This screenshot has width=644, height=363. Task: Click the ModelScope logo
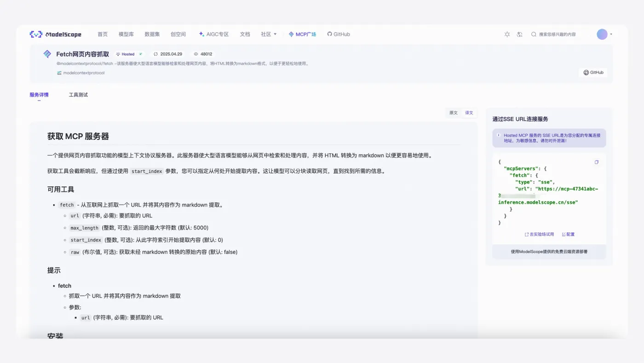pos(55,34)
